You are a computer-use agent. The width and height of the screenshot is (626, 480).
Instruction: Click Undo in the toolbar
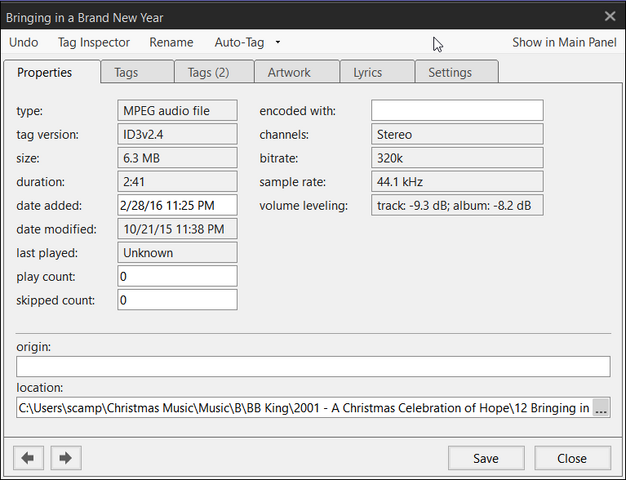click(x=24, y=42)
